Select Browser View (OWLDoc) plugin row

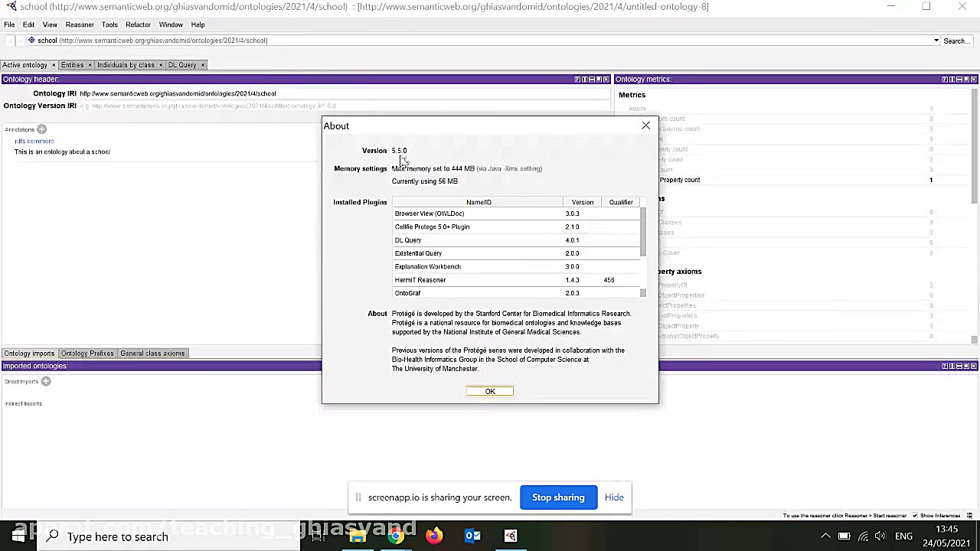click(516, 214)
